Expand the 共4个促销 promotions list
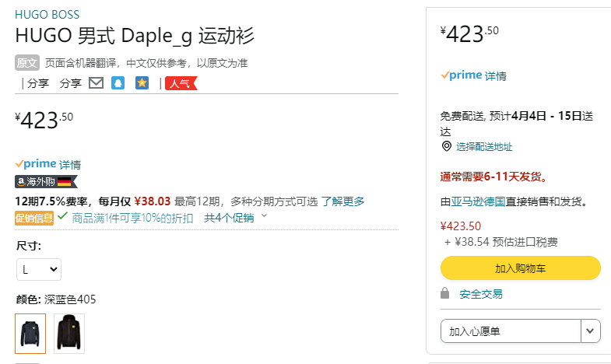 click(x=235, y=218)
